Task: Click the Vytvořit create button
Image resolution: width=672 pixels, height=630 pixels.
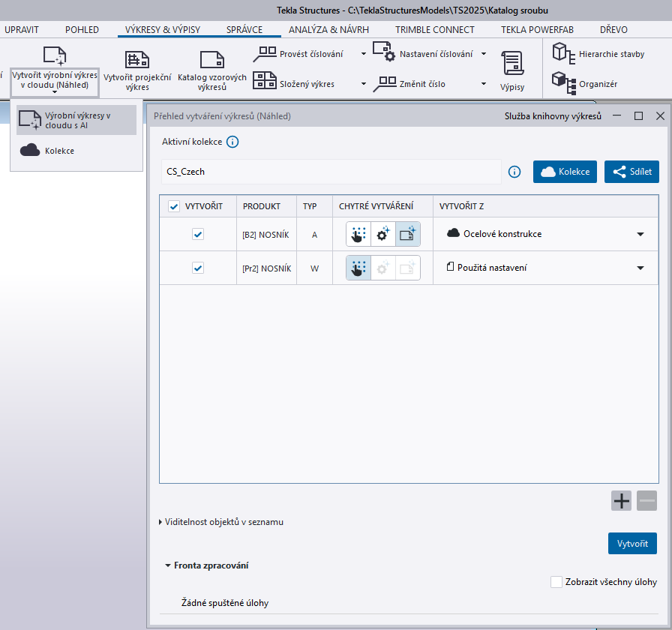Action: pyautogui.click(x=632, y=544)
